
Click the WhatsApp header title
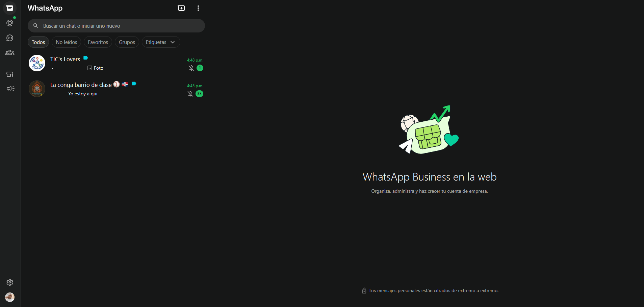(x=45, y=8)
